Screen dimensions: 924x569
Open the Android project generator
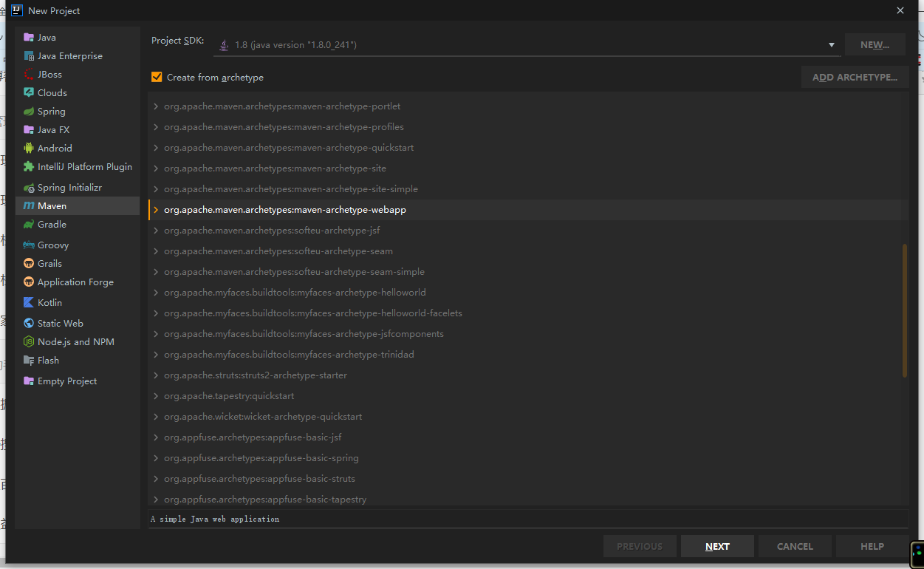tap(54, 147)
